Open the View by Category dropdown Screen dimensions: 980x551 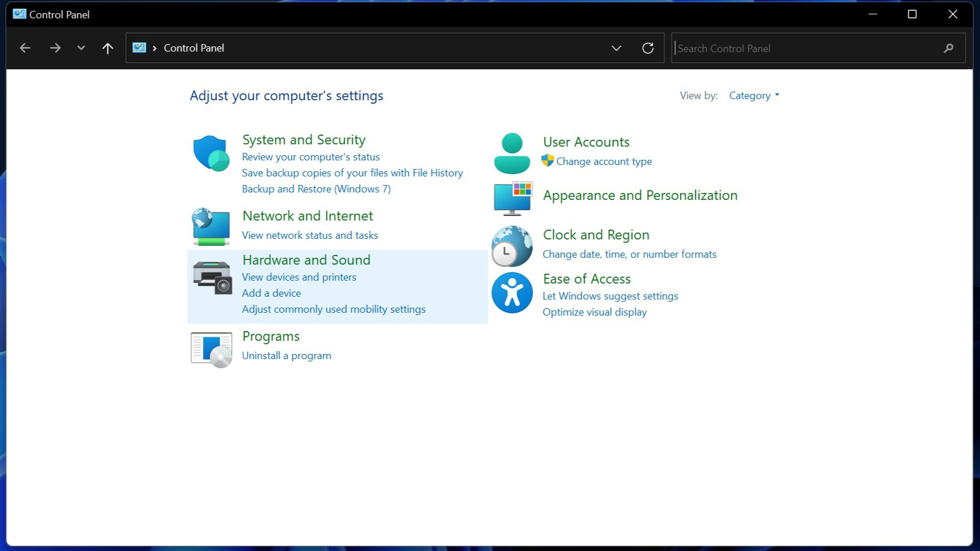pyautogui.click(x=754, y=96)
